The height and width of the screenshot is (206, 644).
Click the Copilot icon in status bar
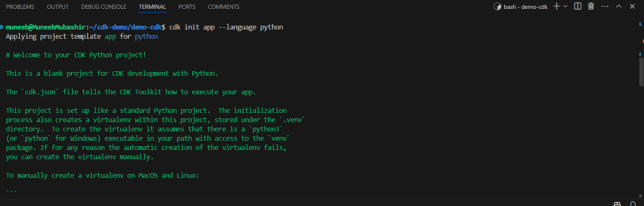point(616,204)
